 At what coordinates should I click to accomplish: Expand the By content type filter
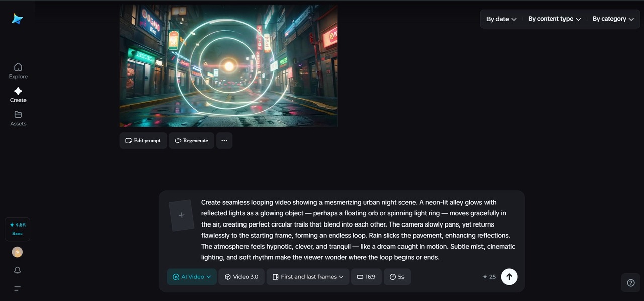click(x=553, y=18)
